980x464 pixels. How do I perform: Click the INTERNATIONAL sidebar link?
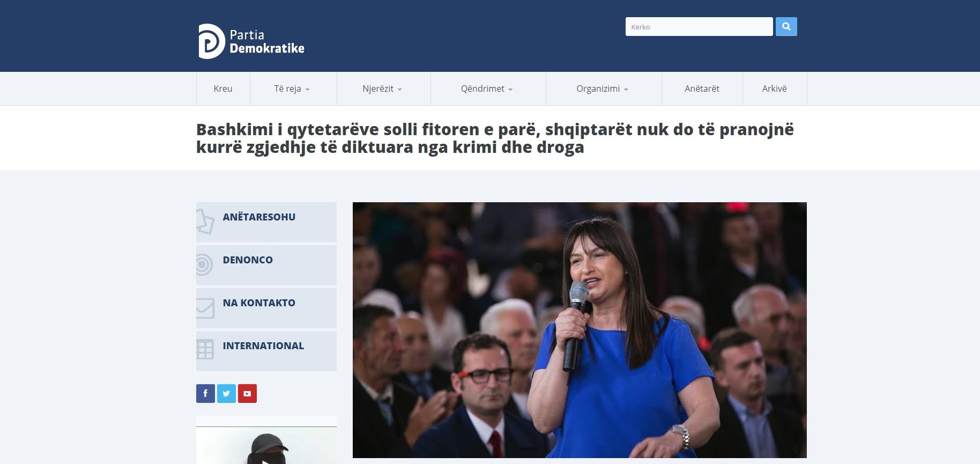[263, 346]
